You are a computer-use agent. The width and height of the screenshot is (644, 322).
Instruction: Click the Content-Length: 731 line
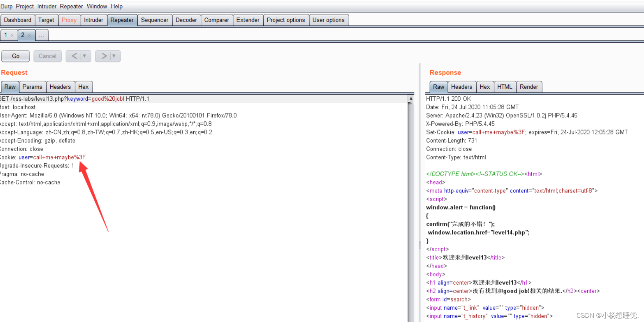pos(452,141)
